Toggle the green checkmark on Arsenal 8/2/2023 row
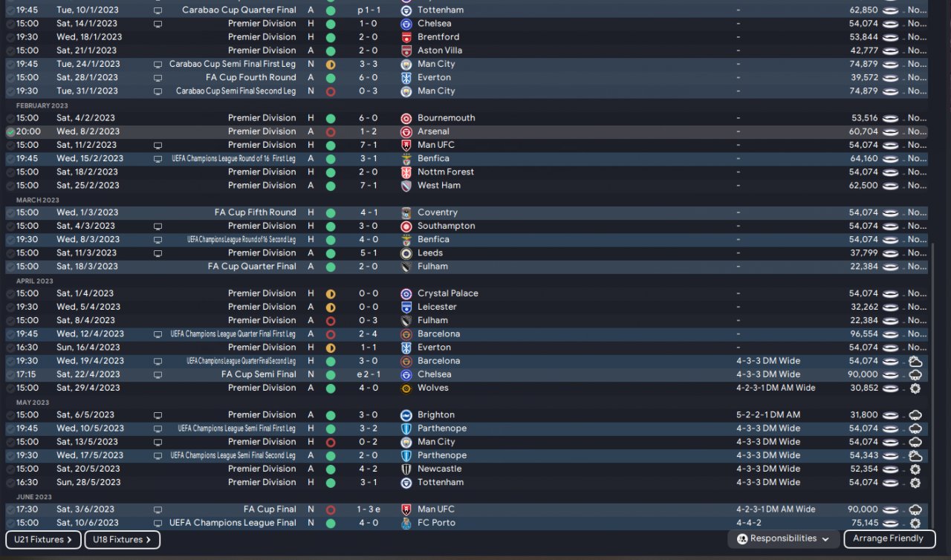This screenshot has height=560, width=951. [x=10, y=132]
